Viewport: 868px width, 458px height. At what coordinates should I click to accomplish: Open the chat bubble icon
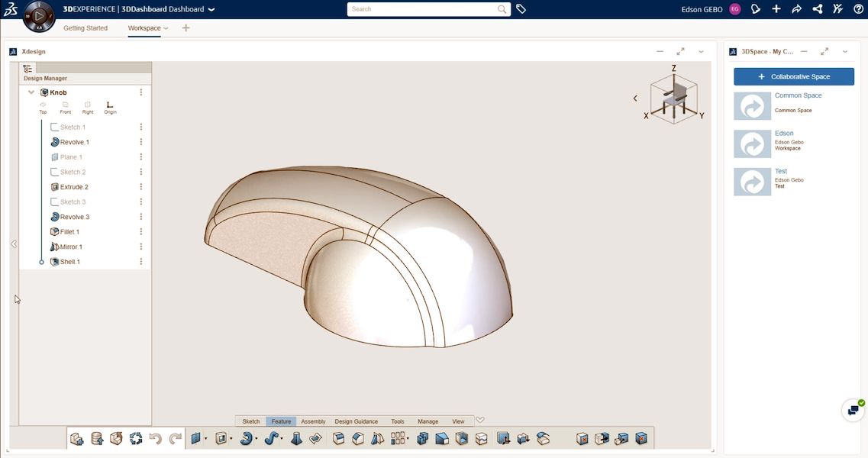[x=852, y=410]
